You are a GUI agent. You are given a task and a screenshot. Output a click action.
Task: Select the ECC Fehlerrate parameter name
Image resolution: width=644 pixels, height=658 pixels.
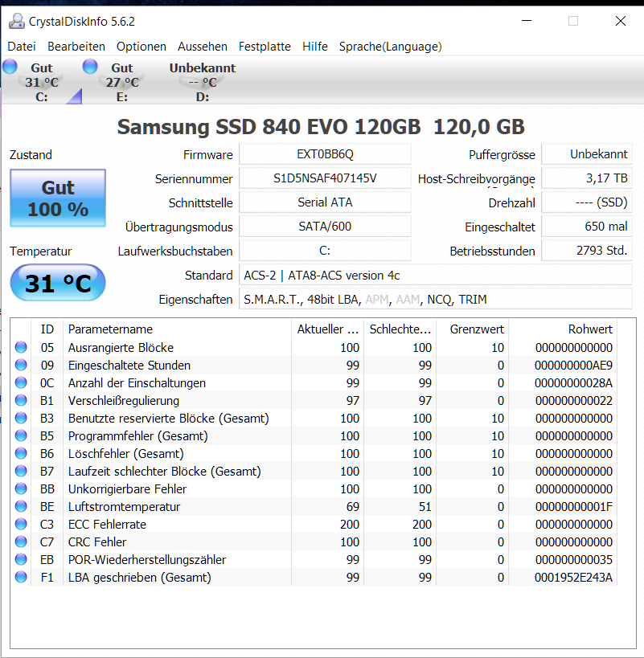pyautogui.click(x=107, y=524)
